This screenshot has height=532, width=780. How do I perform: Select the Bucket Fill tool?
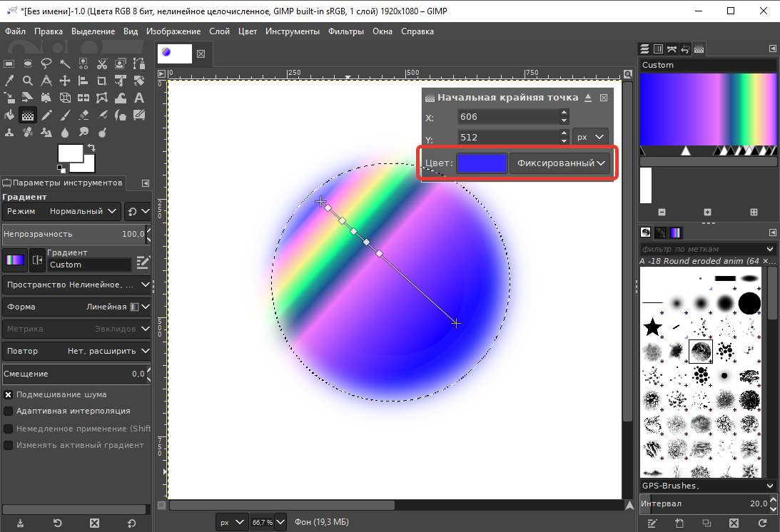tap(9, 115)
